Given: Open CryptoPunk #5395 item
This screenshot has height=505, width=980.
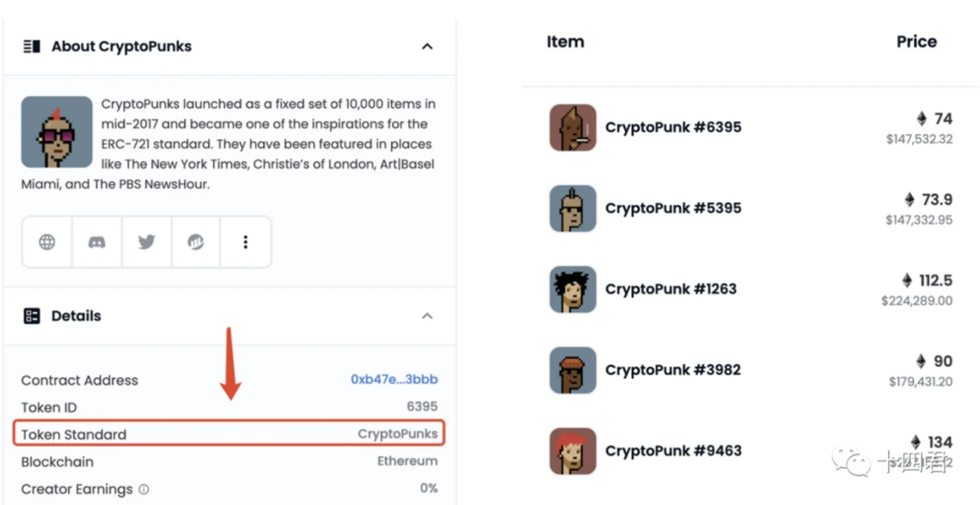Looking at the screenshot, I should [x=673, y=208].
